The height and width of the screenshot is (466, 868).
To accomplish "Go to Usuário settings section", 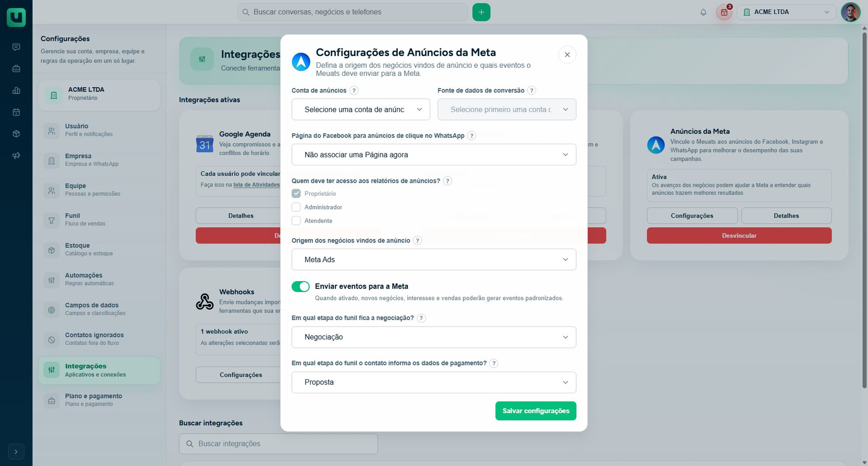I will click(99, 130).
